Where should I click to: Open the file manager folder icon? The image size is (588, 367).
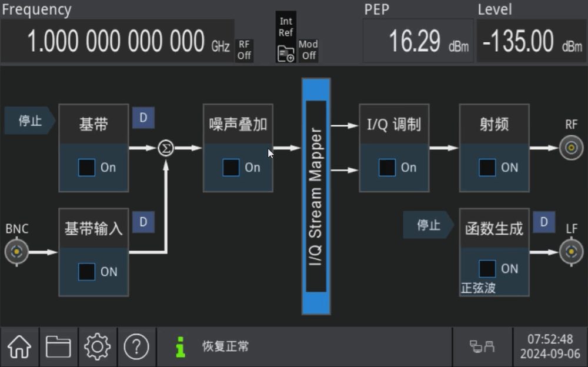(58, 346)
